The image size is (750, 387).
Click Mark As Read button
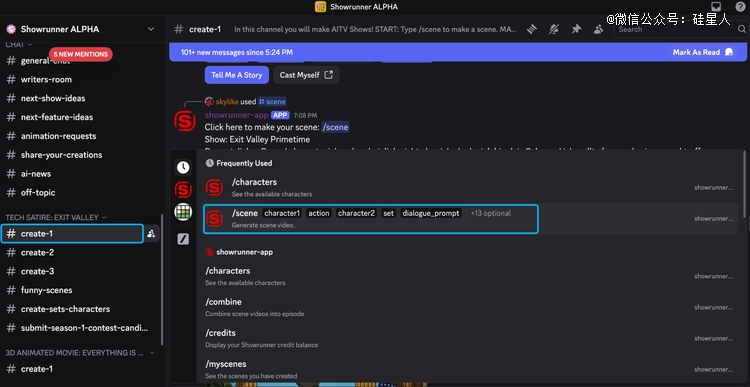click(703, 52)
